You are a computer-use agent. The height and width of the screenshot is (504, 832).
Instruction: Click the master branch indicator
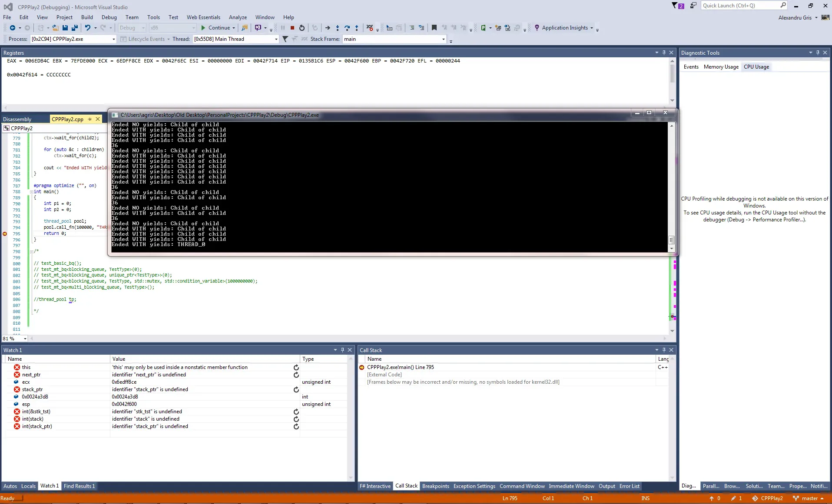(x=809, y=498)
